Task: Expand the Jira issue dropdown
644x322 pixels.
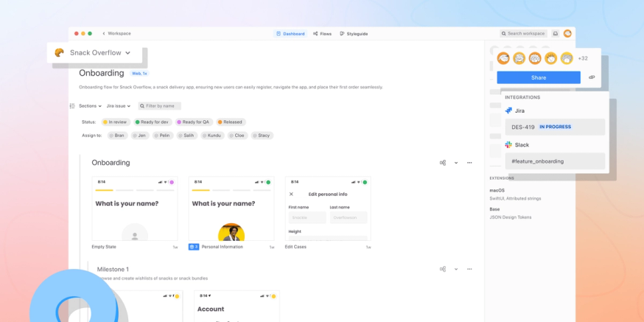Action: click(x=119, y=106)
